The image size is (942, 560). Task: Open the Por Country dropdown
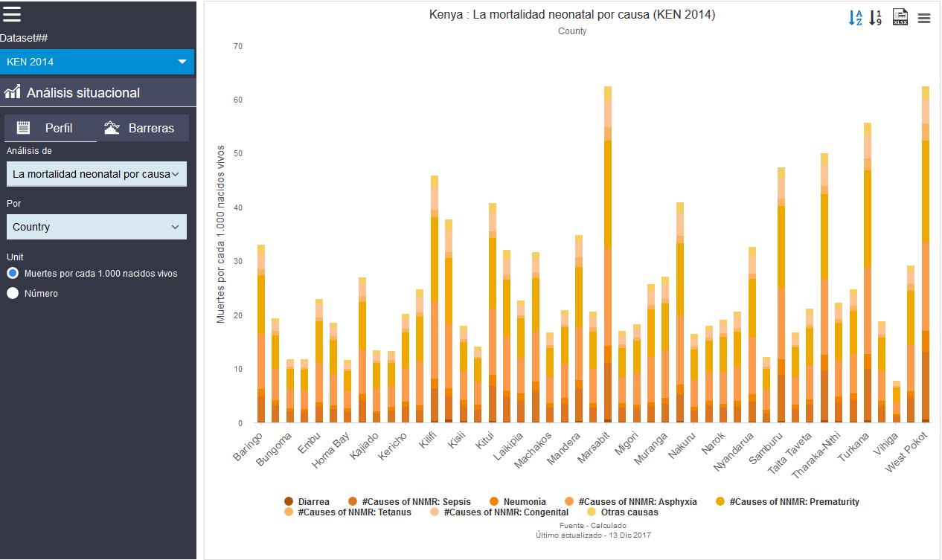[97, 227]
